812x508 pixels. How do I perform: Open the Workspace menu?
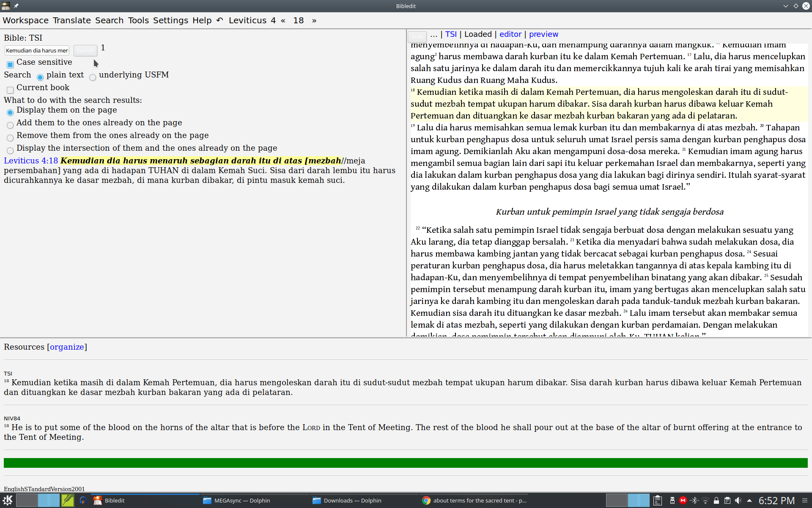click(25, 20)
